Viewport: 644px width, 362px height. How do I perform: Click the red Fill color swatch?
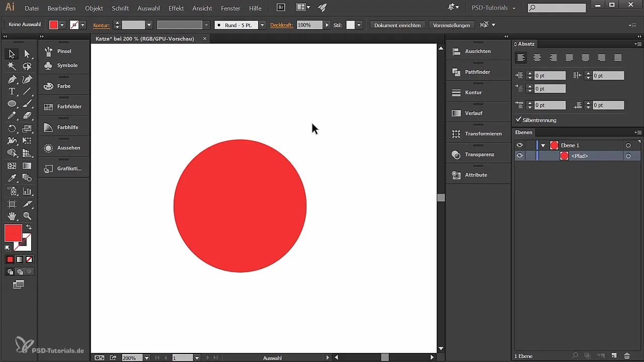[13, 233]
